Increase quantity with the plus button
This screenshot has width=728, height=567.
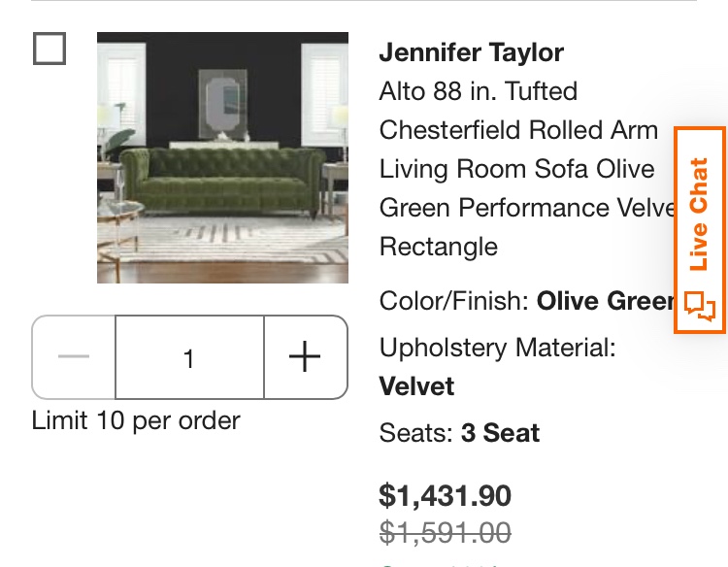(x=306, y=356)
